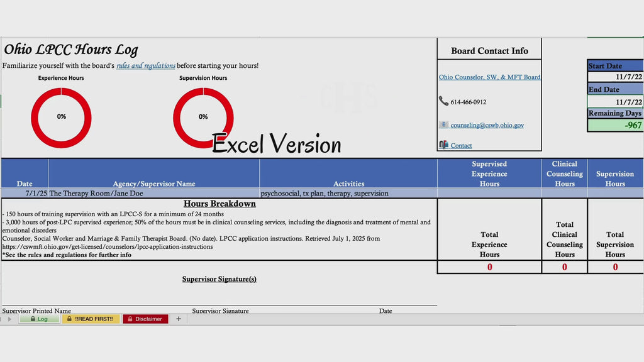Select the Start Date value cell
Viewport: 644px width, 362px height.
click(615, 77)
